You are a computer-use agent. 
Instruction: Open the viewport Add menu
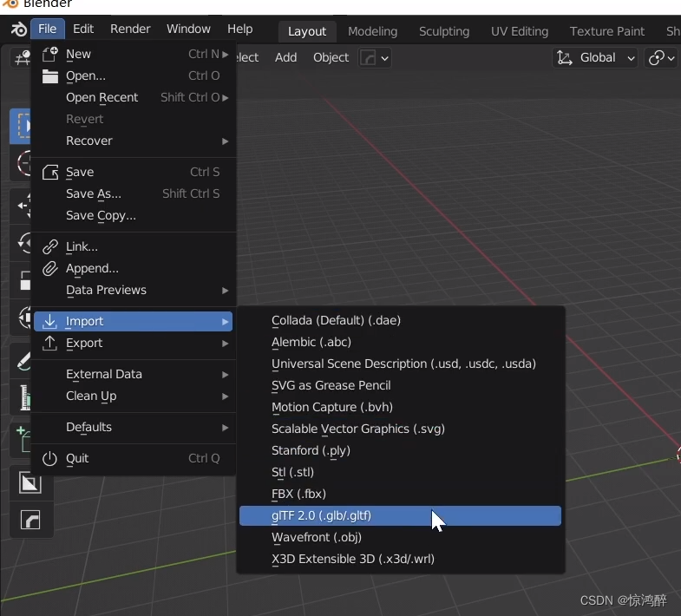(285, 58)
